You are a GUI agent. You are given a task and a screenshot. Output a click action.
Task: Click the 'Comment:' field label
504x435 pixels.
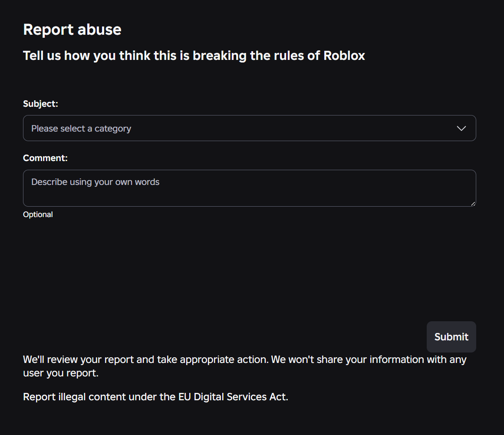(x=45, y=158)
